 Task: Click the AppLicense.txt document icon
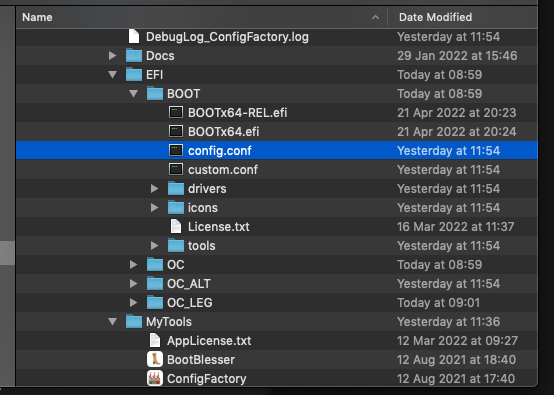[x=155, y=341]
